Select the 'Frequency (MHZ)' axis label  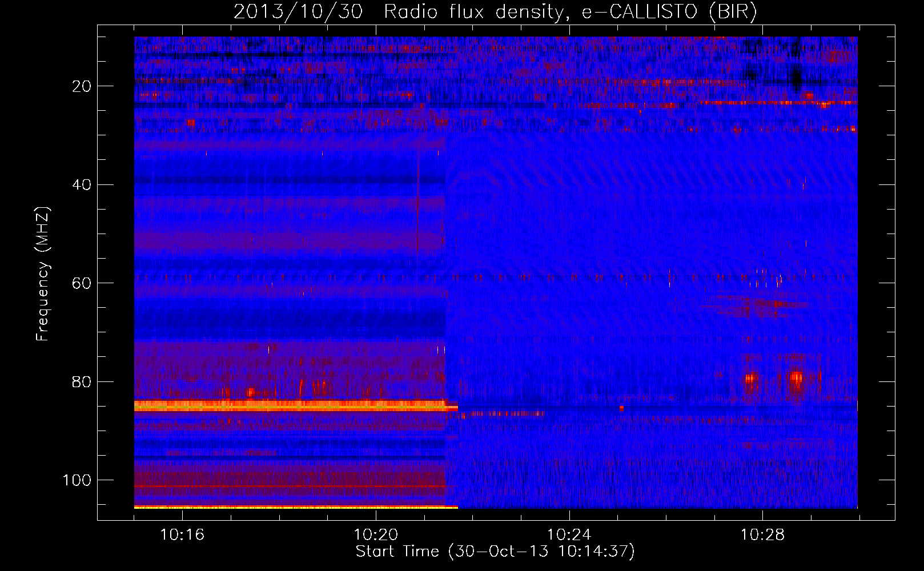tap(43, 274)
